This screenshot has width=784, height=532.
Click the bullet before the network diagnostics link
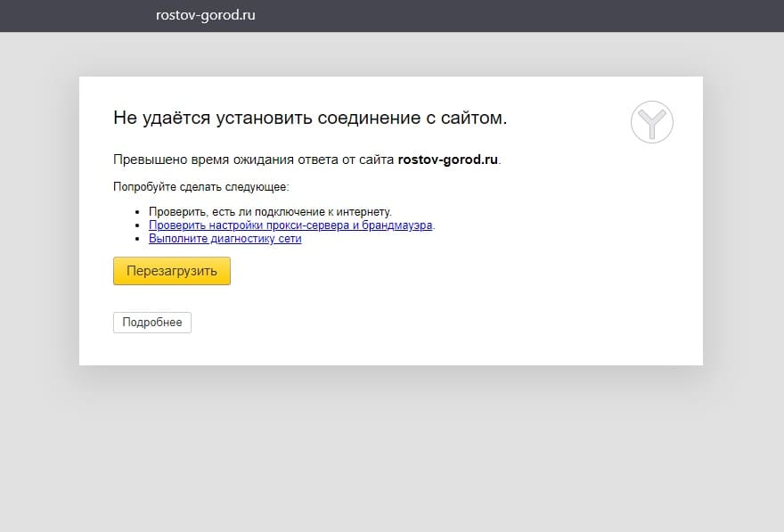click(x=139, y=240)
